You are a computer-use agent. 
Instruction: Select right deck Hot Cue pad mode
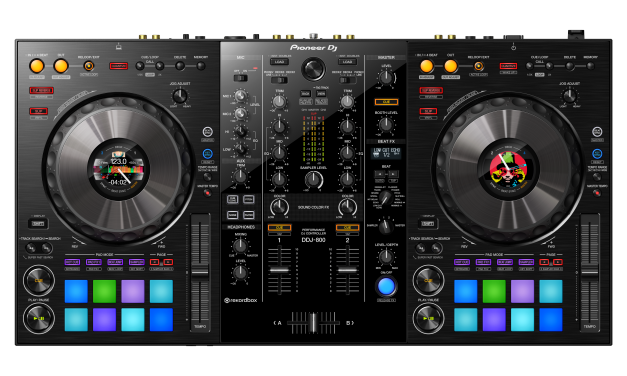pos(462,262)
